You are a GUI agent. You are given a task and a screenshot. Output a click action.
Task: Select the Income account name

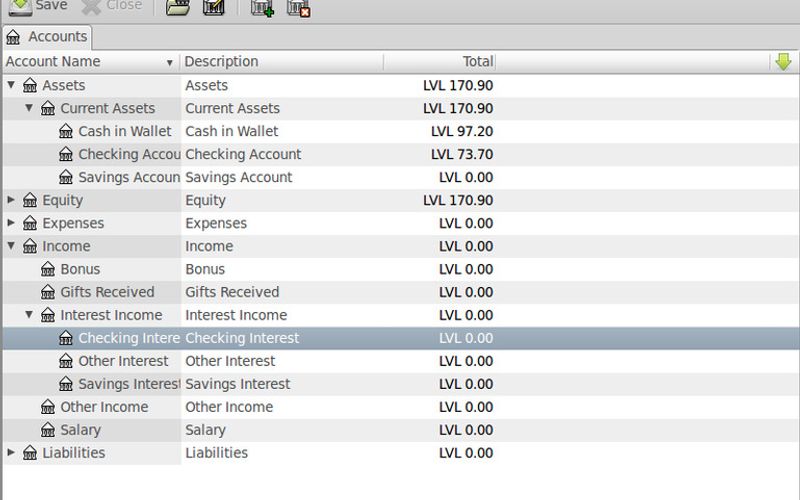(66, 246)
